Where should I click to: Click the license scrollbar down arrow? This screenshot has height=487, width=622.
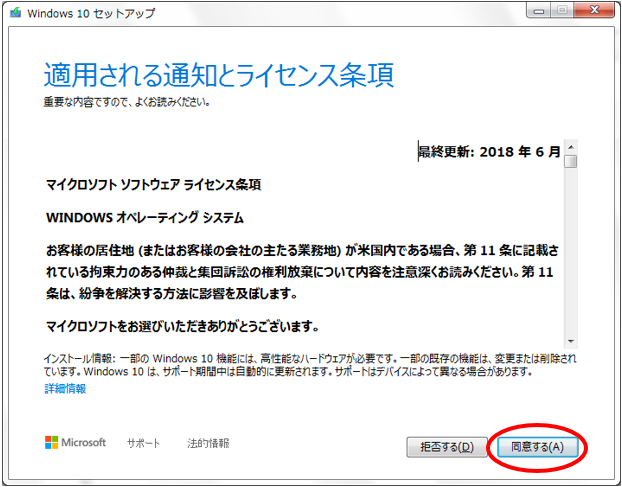(x=571, y=341)
